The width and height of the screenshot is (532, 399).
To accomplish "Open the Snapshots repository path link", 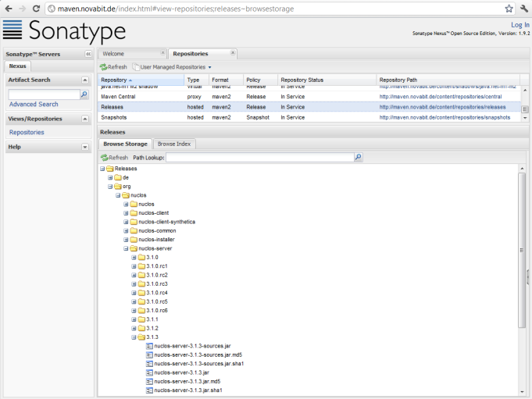I will [x=445, y=117].
